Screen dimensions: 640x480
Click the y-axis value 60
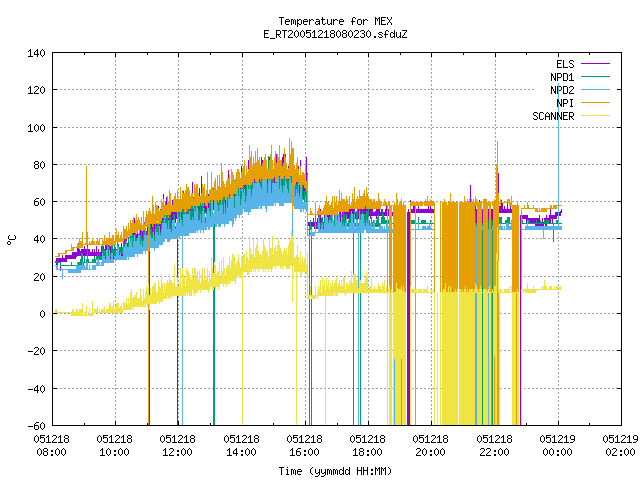tap(39, 202)
